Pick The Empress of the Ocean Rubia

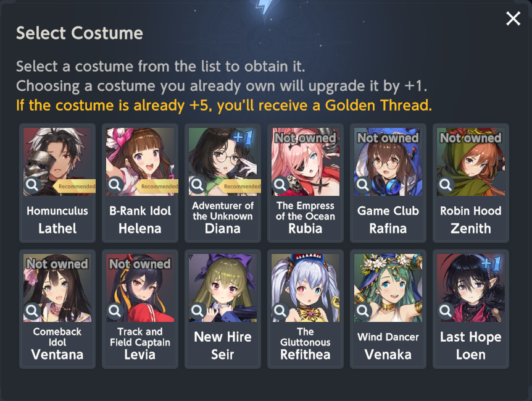(305, 183)
